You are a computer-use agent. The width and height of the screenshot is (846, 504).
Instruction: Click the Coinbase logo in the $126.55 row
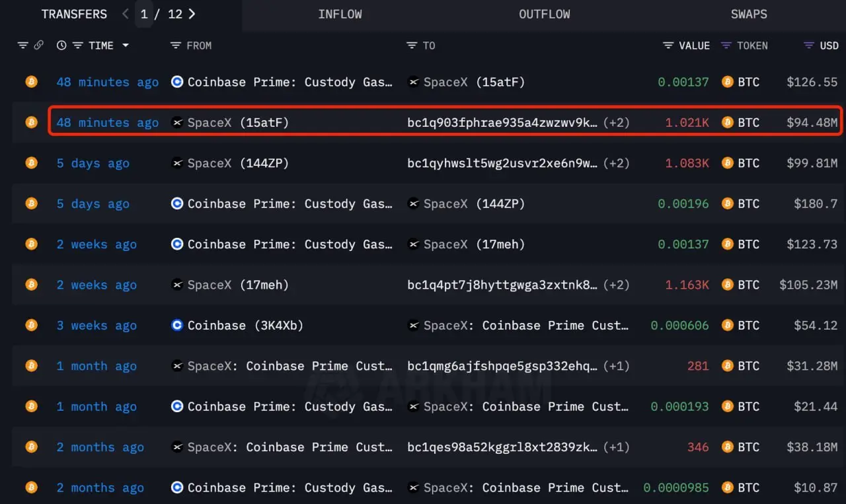coord(177,82)
